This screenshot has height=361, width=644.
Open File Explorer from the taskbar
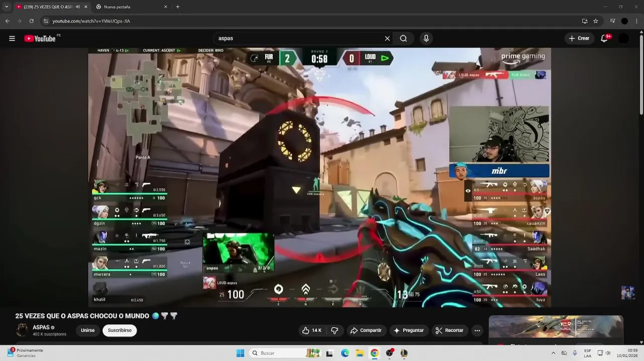tap(360, 353)
